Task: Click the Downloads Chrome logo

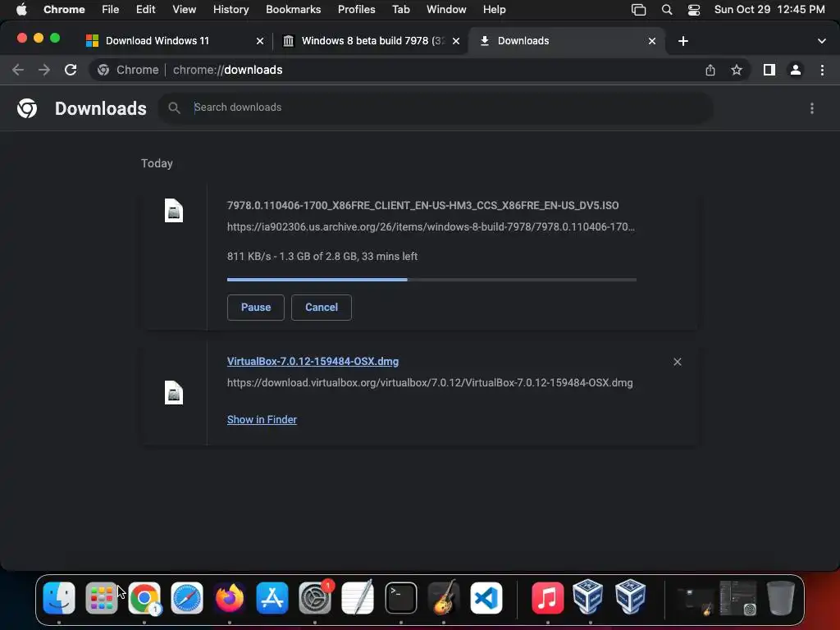Action: tap(27, 108)
